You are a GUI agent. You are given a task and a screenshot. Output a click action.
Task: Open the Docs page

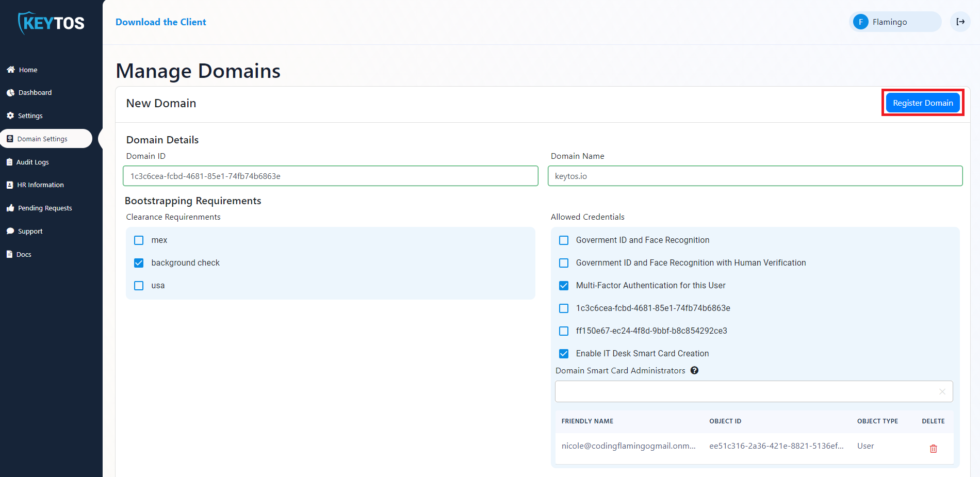(x=24, y=254)
